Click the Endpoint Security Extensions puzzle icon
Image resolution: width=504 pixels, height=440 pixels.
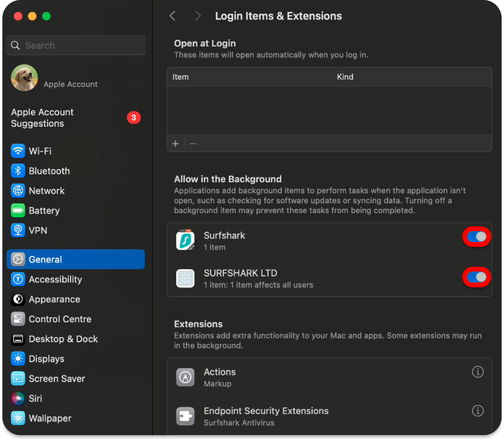185,416
